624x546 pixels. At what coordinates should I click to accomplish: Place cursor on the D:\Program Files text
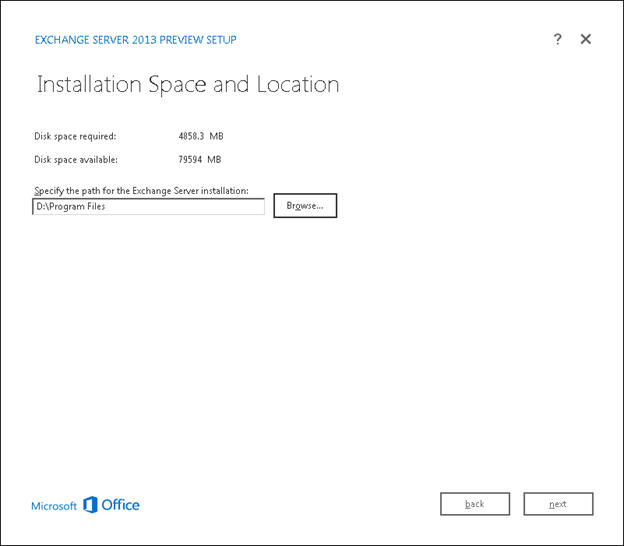click(71, 206)
